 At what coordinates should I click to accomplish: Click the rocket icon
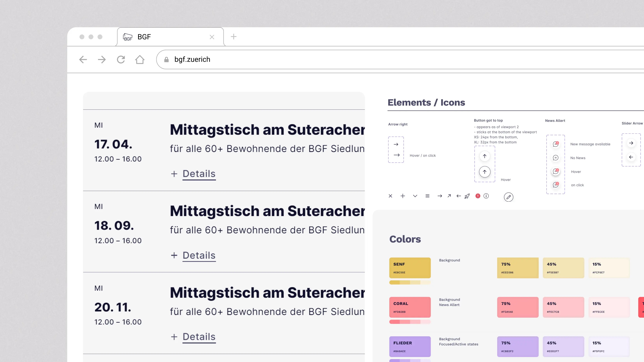click(467, 196)
